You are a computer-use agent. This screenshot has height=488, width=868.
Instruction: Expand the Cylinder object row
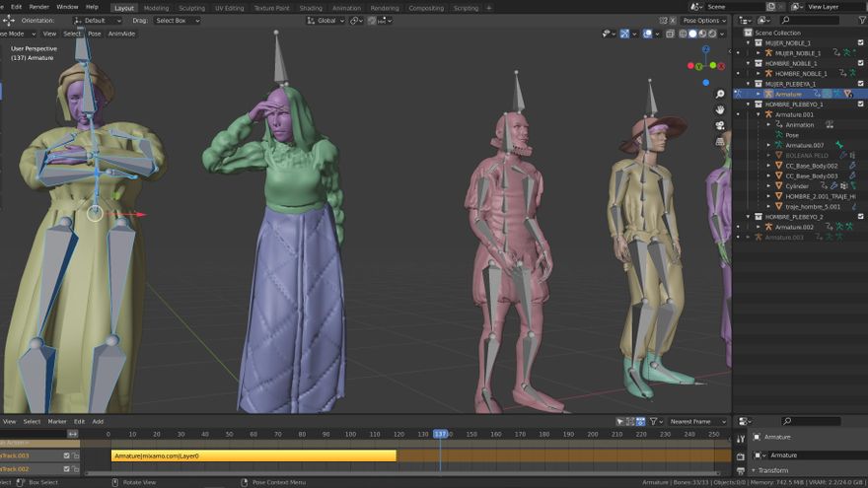769,186
